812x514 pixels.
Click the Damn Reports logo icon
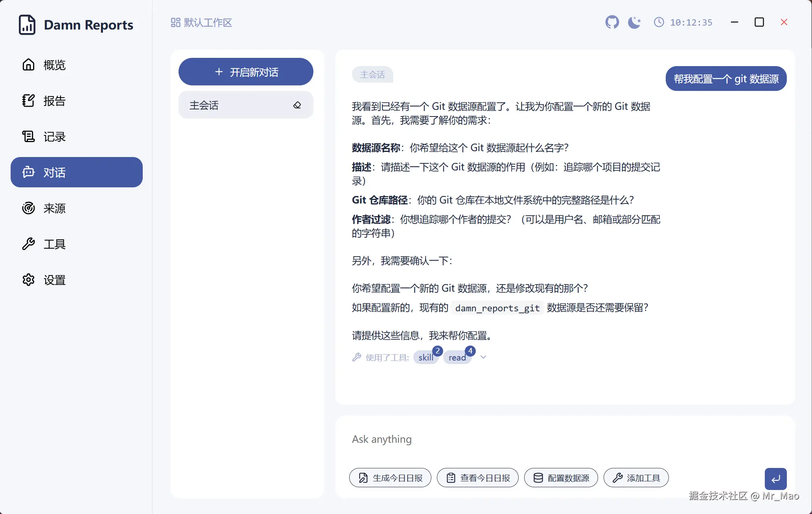pos(27,25)
